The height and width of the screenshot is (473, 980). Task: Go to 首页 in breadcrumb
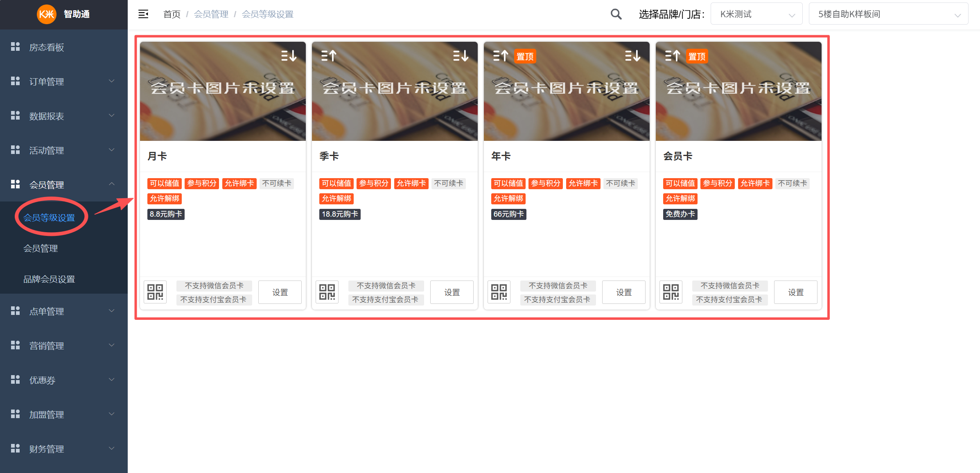tap(172, 14)
